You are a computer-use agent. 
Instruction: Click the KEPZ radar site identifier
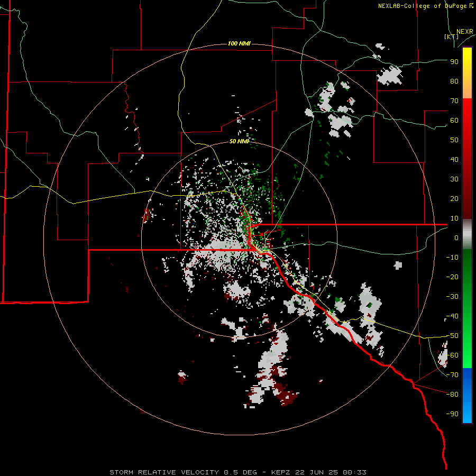click(282, 472)
